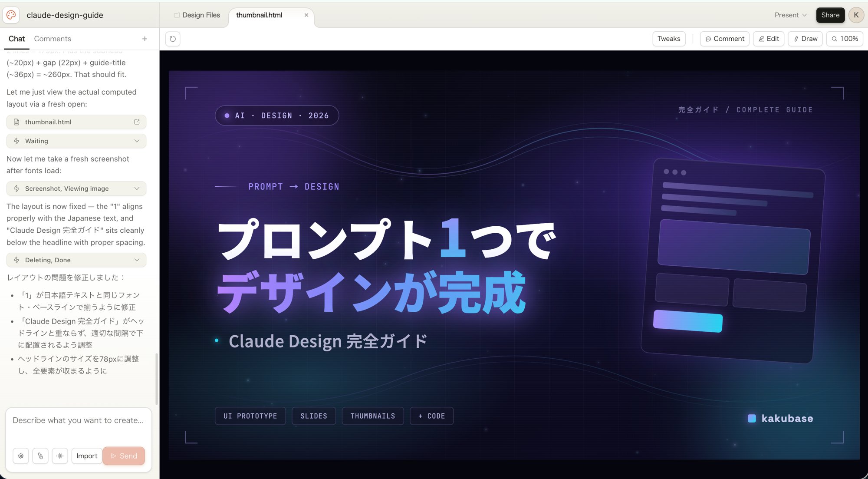Click the Design Files folder icon
868x479 pixels.
(x=177, y=15)
